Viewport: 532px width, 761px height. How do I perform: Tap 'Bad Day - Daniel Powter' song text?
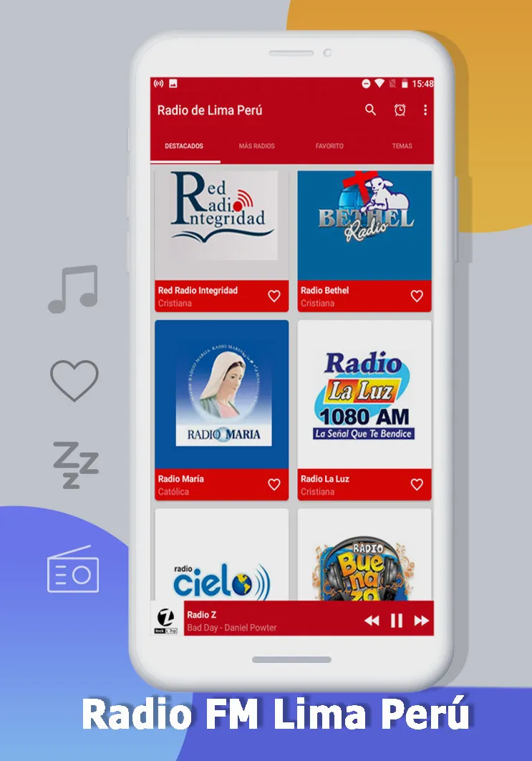pyautogui.click(x=231, y=628)
